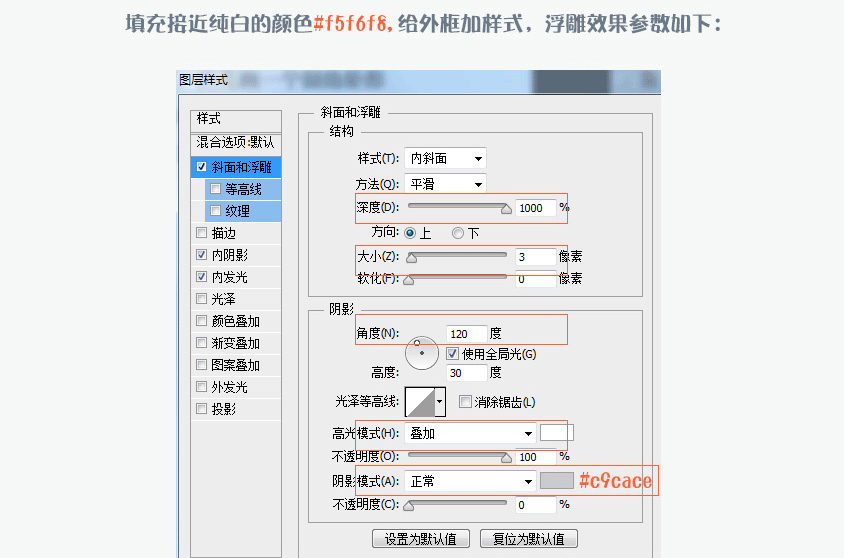This screenshot has height=558, width=844.
Task: Select 内阴影 style entry label
Action: click(x=230, y=255)
